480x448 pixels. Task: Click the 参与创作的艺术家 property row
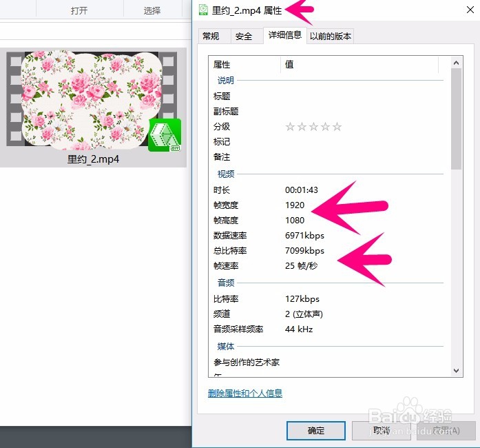coord(329,363)
